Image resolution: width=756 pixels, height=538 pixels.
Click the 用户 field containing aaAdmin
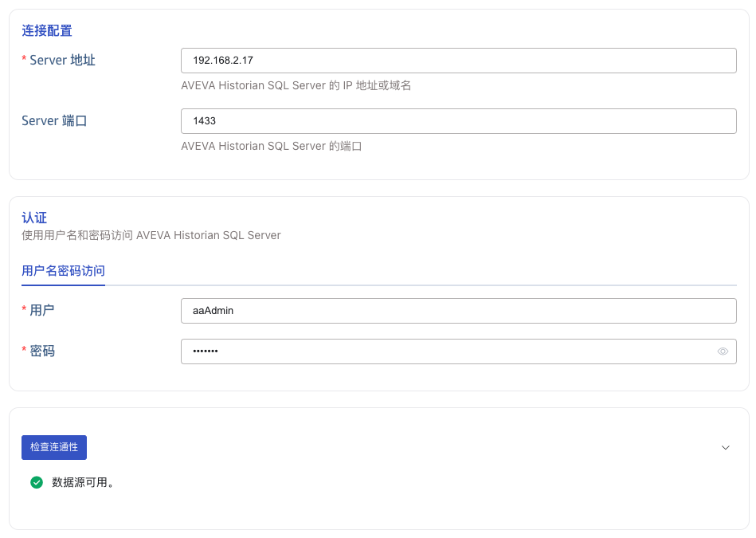click(x=458, y=311)
